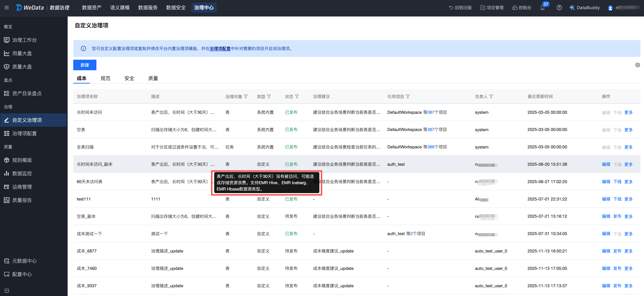Open the 状态 column filter
Viewport: 644px width, 296px height.
[297, 96]
